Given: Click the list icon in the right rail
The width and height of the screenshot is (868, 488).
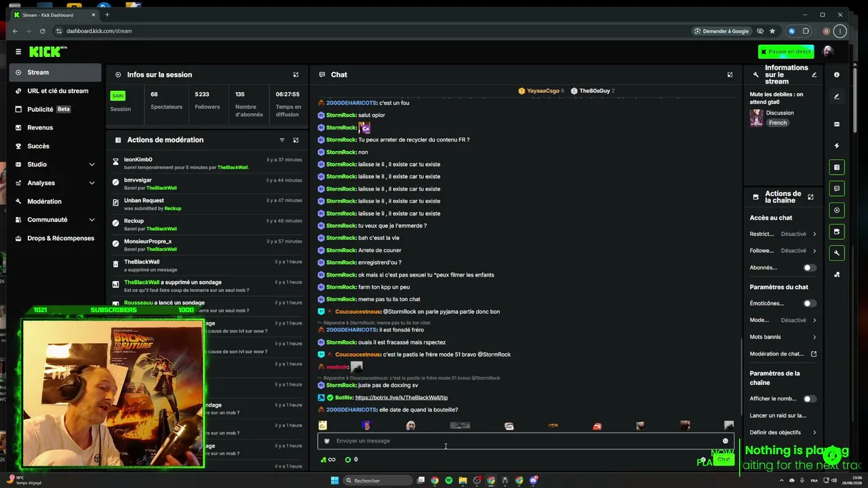Looking at the screenshot, I should tap(837, 167).
